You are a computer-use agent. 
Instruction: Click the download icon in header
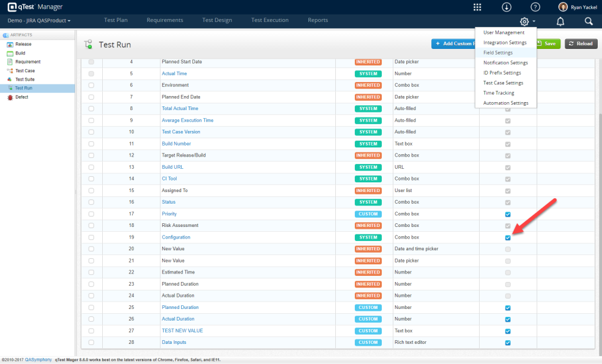tap(507, 7)
